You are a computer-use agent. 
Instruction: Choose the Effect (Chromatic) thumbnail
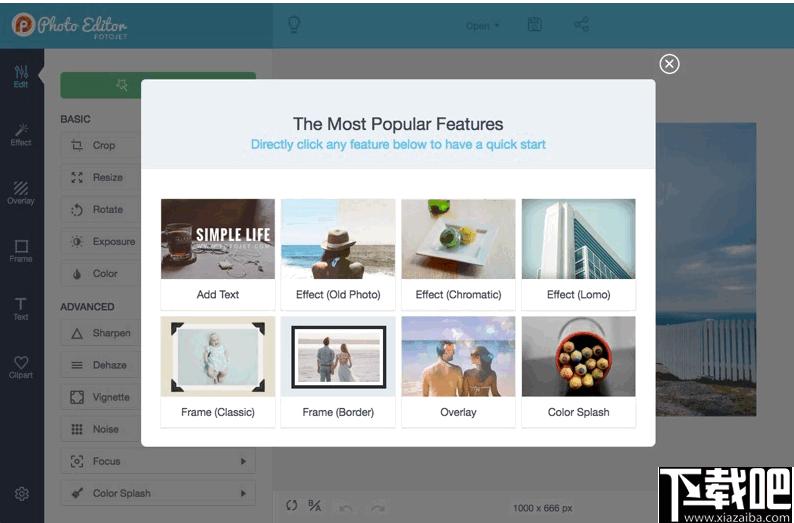tap(458, 239)
